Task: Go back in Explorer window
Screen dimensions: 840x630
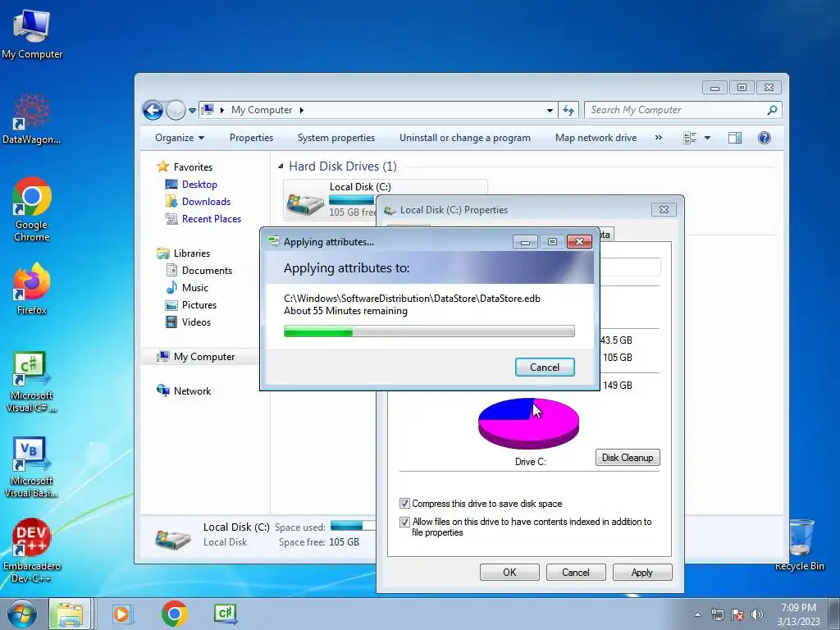Action: tap(153, 111)
